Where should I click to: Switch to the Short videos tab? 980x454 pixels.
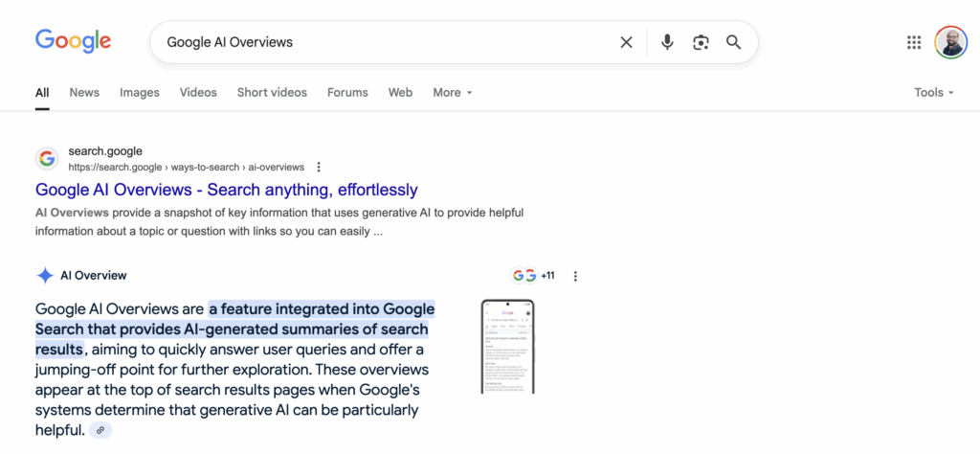272,93
